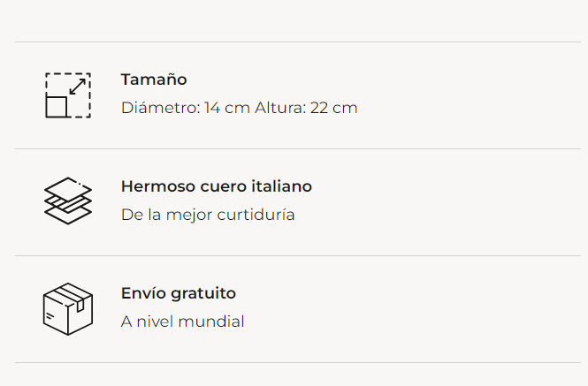Screen dimensions: 588x386
Task: Click the small solid square in size icon
Action: (57, 106)
